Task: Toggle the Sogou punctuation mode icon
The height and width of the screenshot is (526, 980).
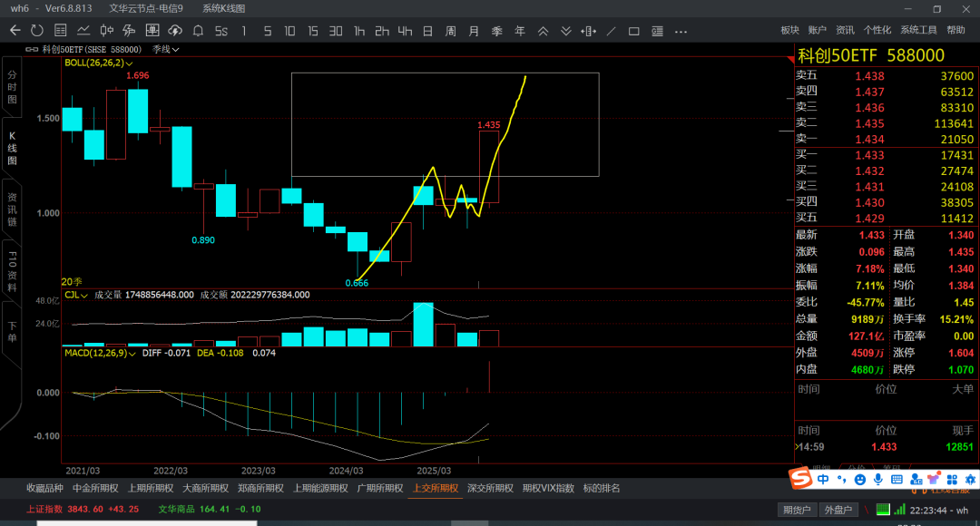Action: pos(841,479)
